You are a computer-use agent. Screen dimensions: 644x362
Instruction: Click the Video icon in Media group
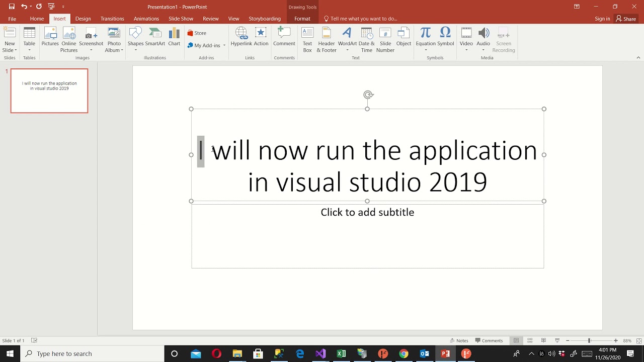pyautogui.click(x=466, y=33)
